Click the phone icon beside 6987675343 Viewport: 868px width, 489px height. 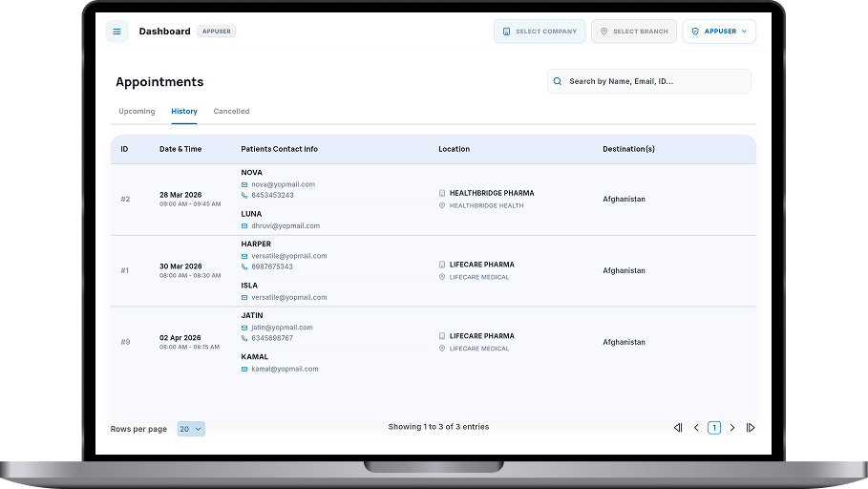click(x=244, y=266)
